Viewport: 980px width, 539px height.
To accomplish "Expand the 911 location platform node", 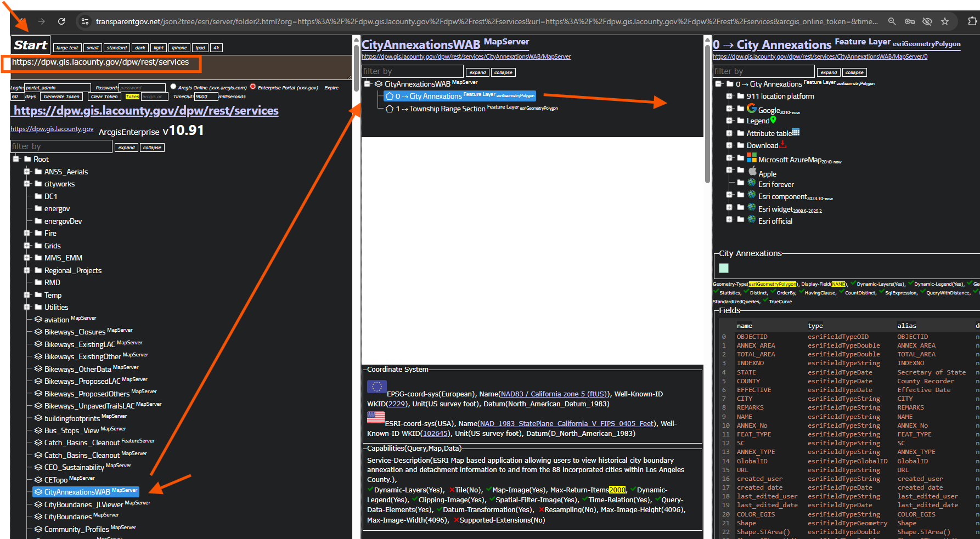I will 729,96.
